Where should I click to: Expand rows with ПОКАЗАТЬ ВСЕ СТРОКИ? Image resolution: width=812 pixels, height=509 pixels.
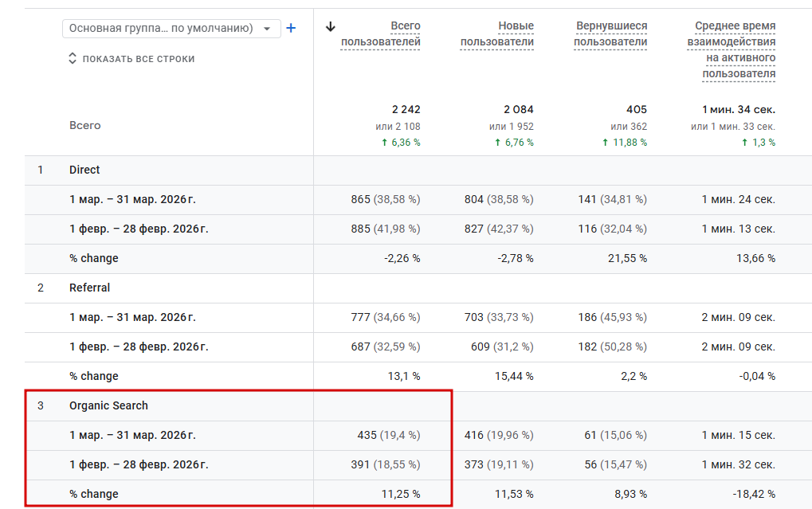131,58
